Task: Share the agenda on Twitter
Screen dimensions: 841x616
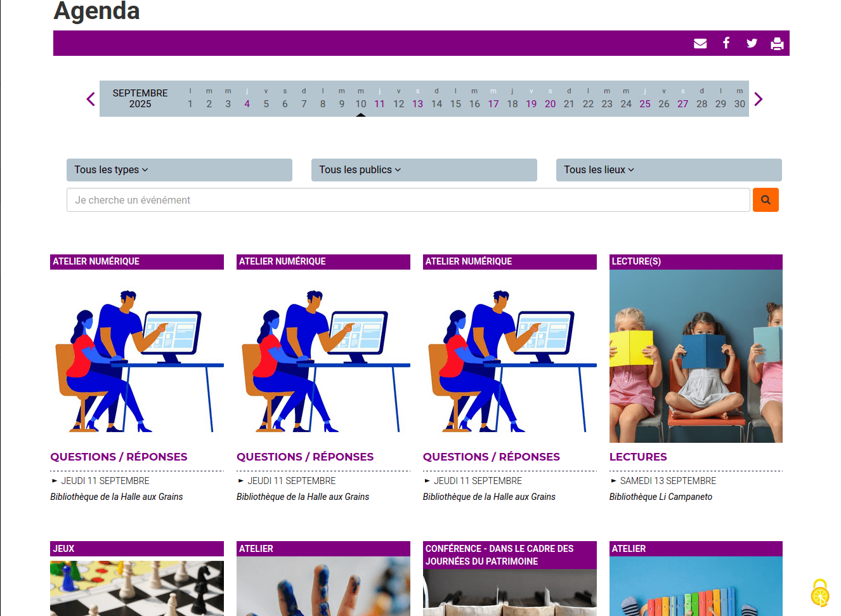Action: [x=752, y=43]
